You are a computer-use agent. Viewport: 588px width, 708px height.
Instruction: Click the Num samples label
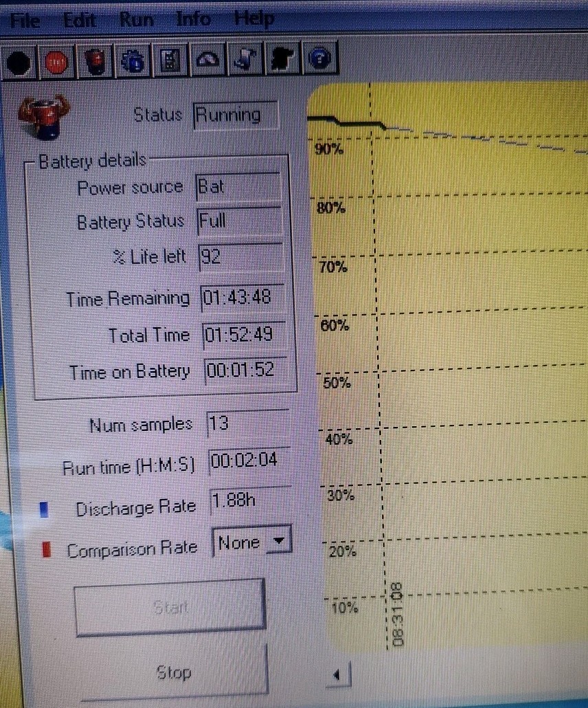coord(141,425)
